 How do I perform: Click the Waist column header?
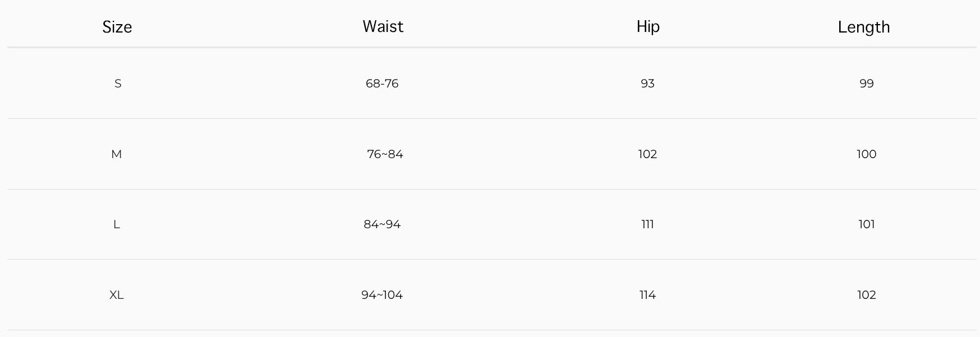pos(383,26)
